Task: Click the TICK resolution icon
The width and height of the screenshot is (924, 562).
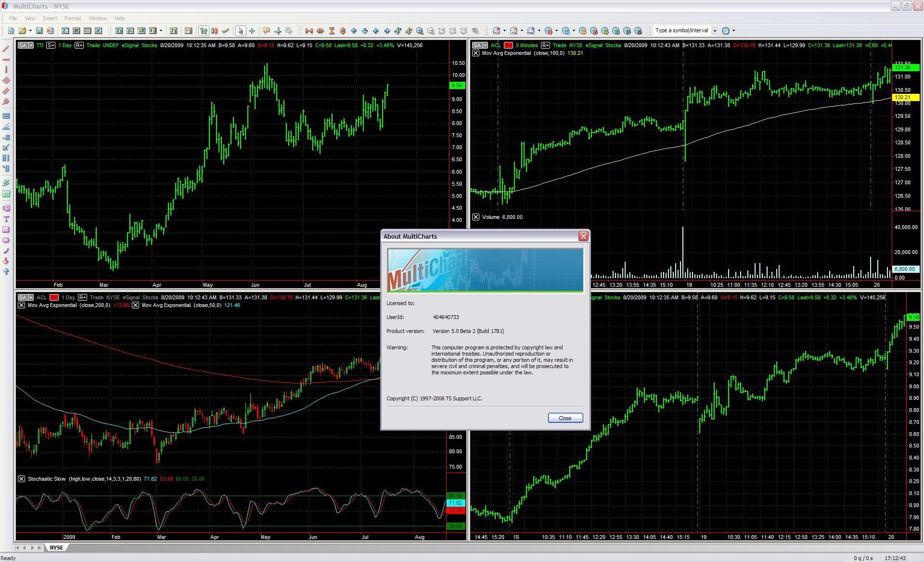Action: coord(496,31)
